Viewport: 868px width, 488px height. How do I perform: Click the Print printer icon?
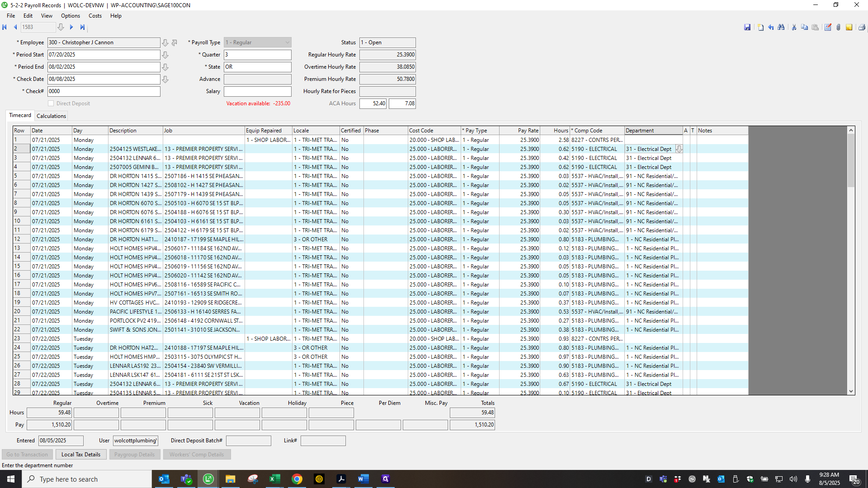pyautogui.click(x=862, y=28)
